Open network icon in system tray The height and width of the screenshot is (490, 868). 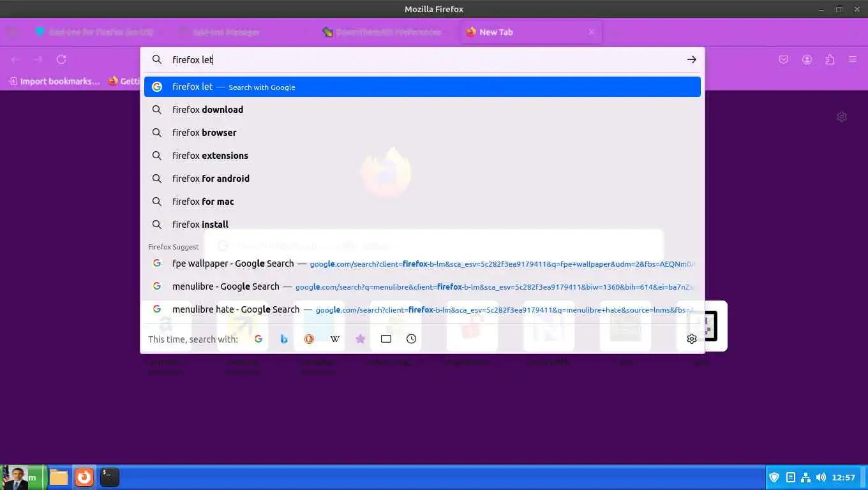pos(805,477)
